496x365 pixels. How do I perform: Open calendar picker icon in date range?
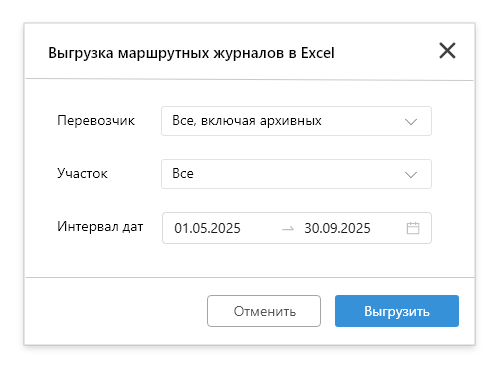[x=413, y=228]
